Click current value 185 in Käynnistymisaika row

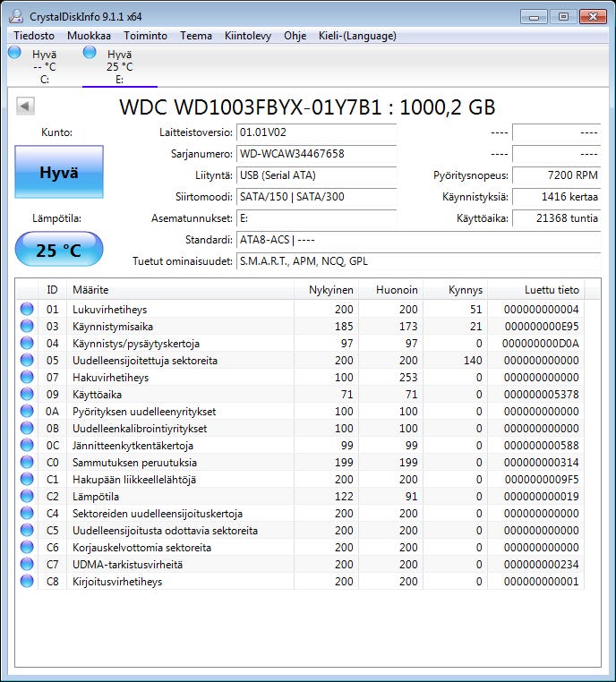(344, 326)
